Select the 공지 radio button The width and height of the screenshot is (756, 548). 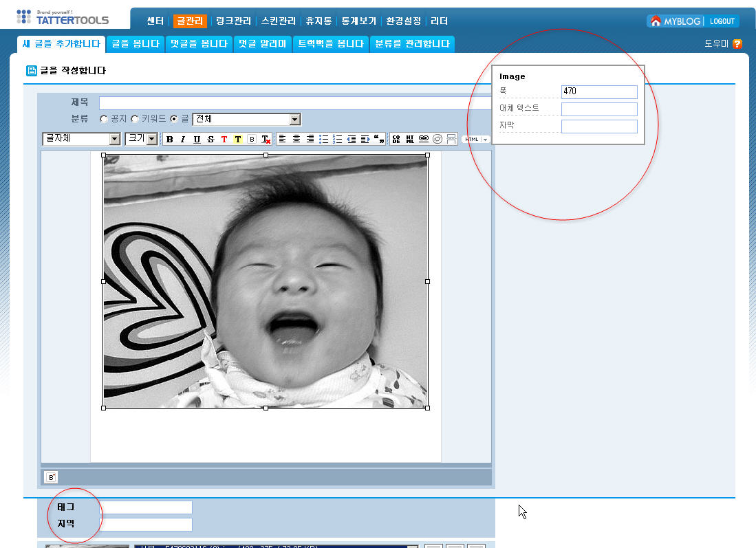104,119
